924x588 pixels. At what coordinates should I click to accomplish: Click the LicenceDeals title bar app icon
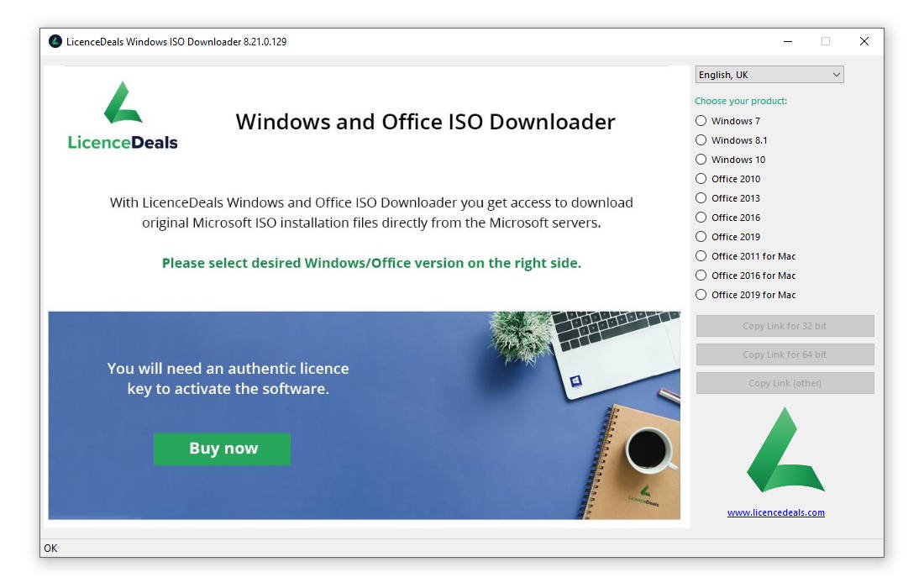55,41
